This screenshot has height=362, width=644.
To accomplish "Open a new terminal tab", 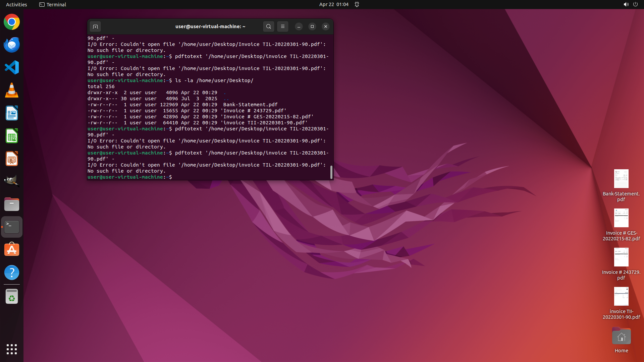I will click(x=95, y=26).
